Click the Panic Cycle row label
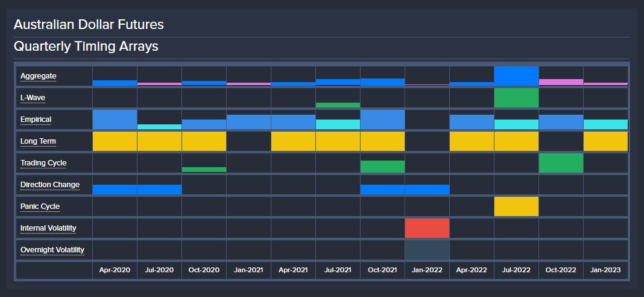Viewport: 644px width, 297px height. [x=40, y=206]
